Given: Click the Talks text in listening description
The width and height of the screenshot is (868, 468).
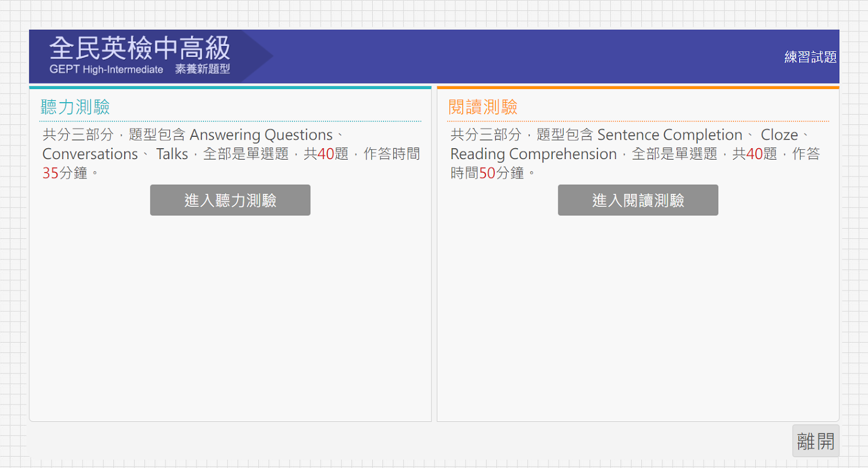Looking at the screenshot, I should (x=172, y=154).
